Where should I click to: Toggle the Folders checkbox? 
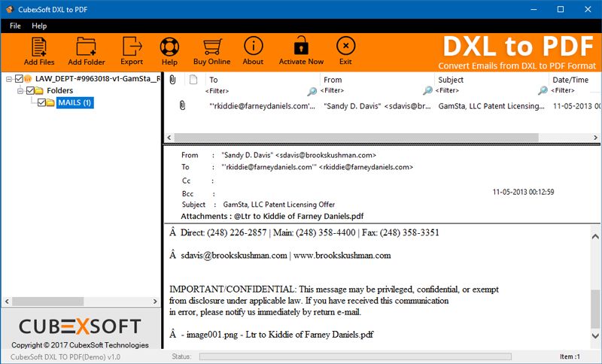tap(30, 90)
